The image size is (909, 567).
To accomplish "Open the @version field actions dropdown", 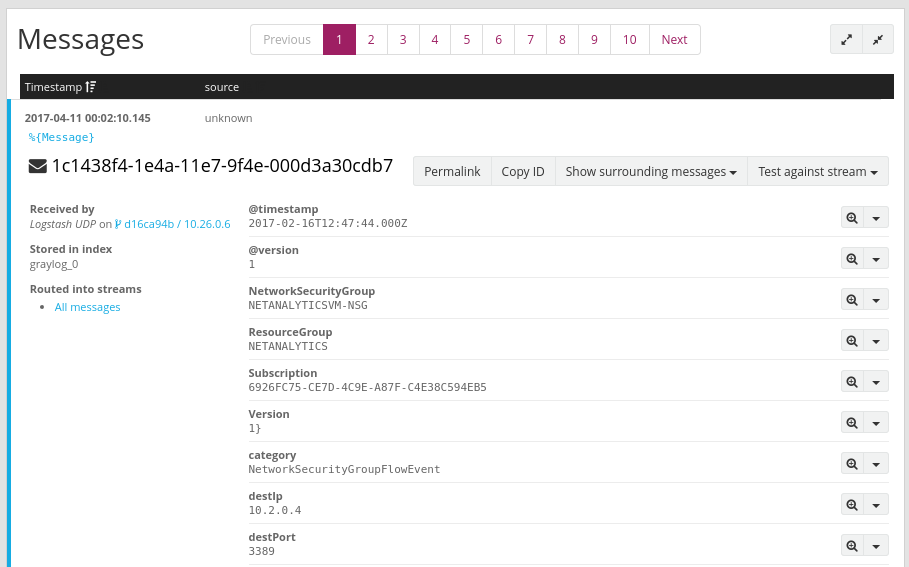I will tap(876, 259).
